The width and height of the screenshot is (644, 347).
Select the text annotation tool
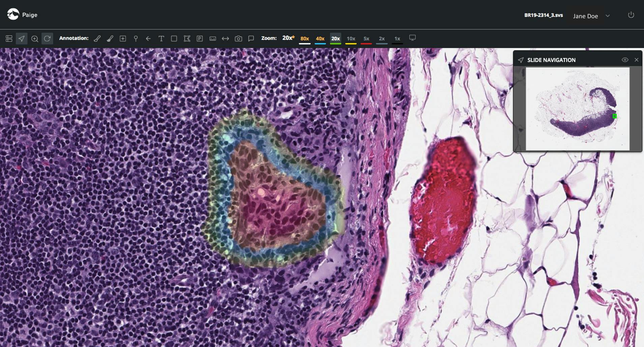tap(161, 38)
